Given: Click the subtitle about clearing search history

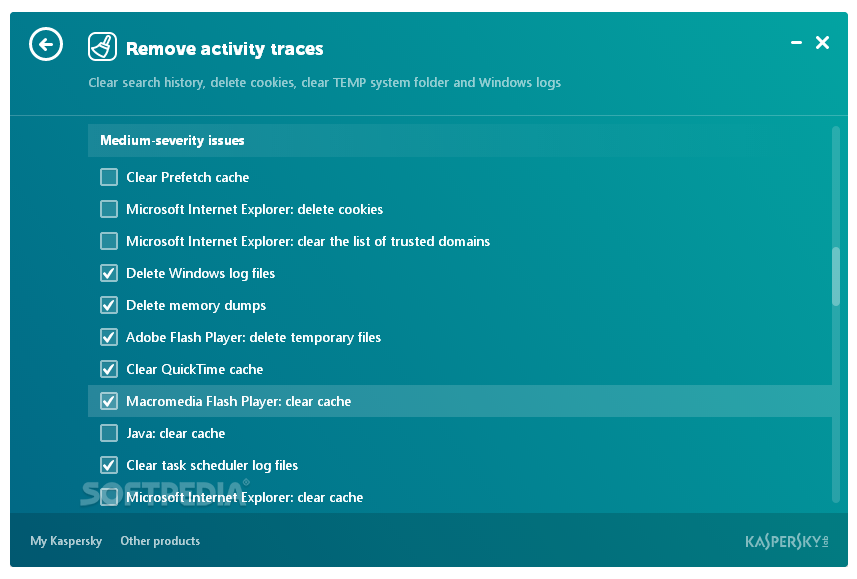Looking at the screenshot, I should pos(325,83).
